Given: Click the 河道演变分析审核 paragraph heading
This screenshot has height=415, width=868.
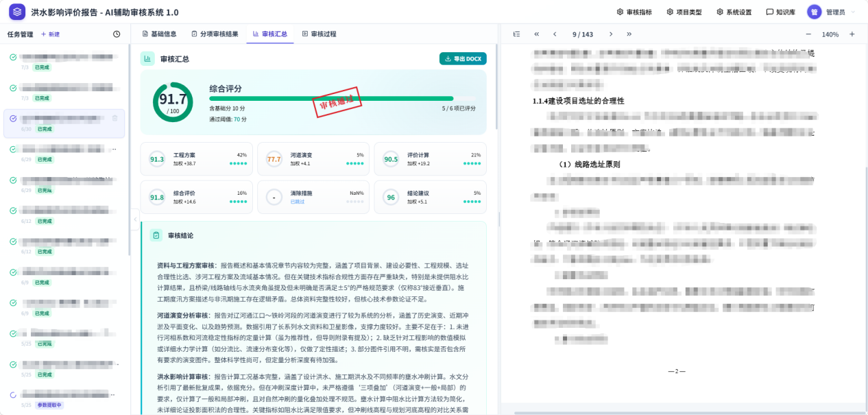Looking at the screenshot, I should tap(182, 316).
